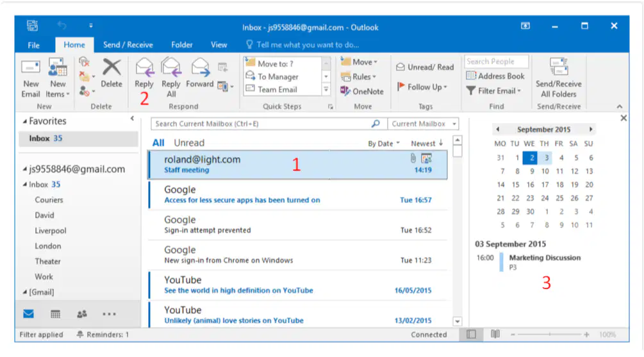Open the Current Mailbox scope dropdown
This screenshot has height=357, width=644.
point(423,124)
